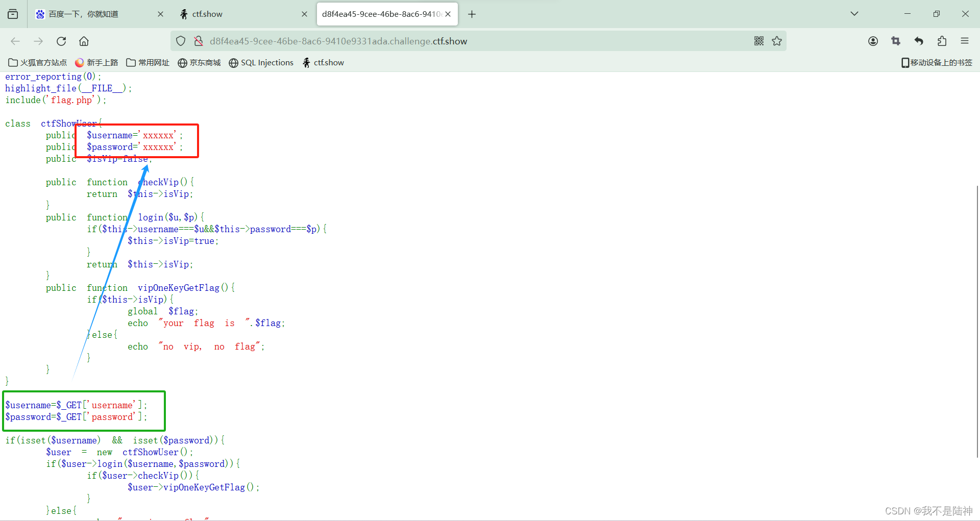Focus the URL address bar
980x521 pixels.
tap(477, 41)
